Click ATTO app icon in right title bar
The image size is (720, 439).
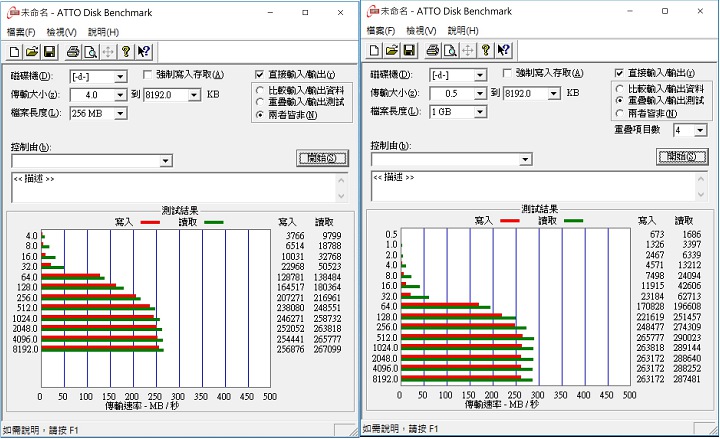coord(373,11)
